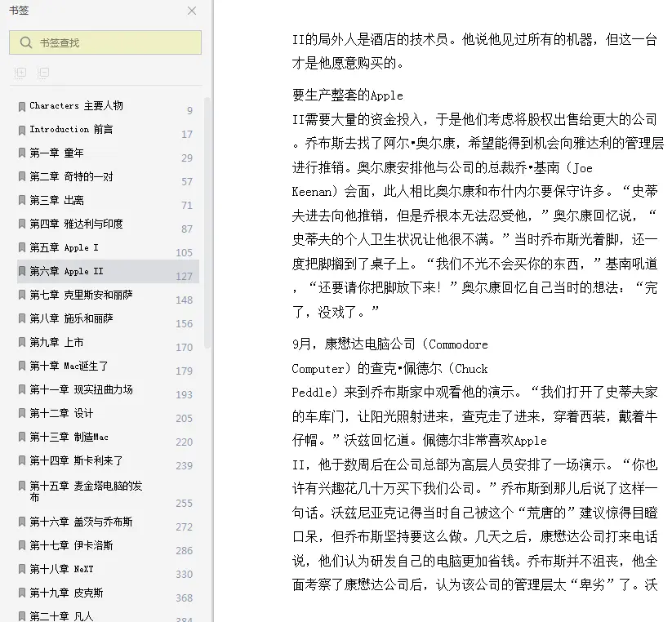The width and height of the screenshot is (672, 622).
Task: Click bookmark icon beside 第十一章 现实扭曲力场
Action: pyautogui.click(x=22, y=389)
